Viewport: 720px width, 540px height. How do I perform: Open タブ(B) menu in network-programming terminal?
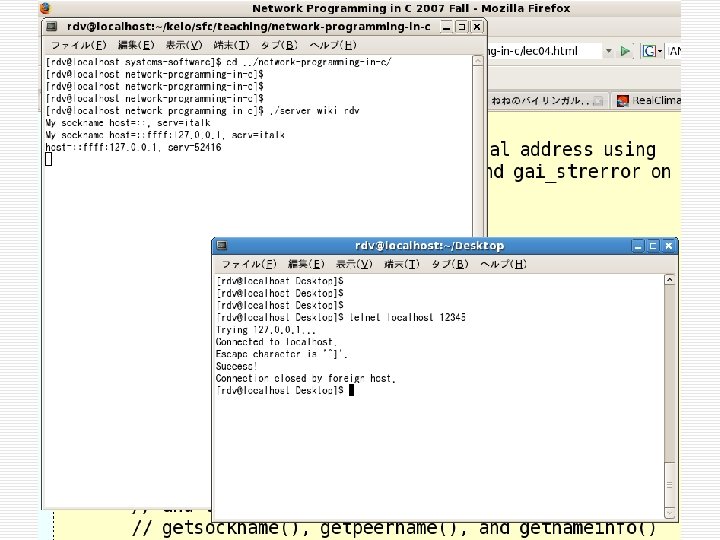coord(279,45)
